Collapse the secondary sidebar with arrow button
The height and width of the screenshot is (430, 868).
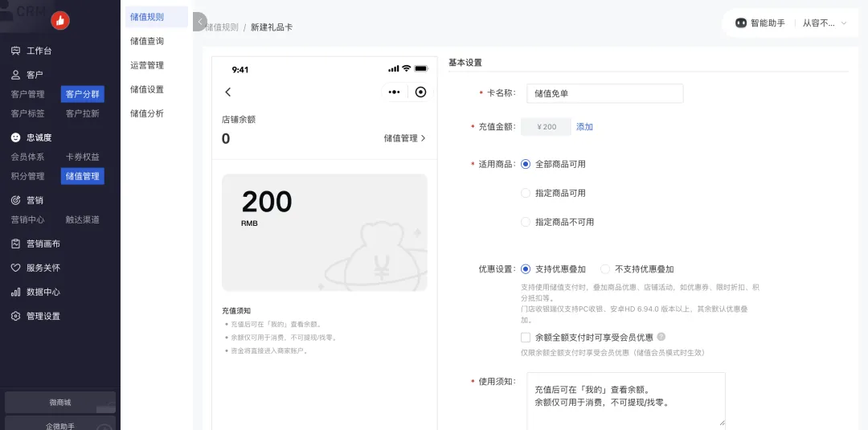199,23
